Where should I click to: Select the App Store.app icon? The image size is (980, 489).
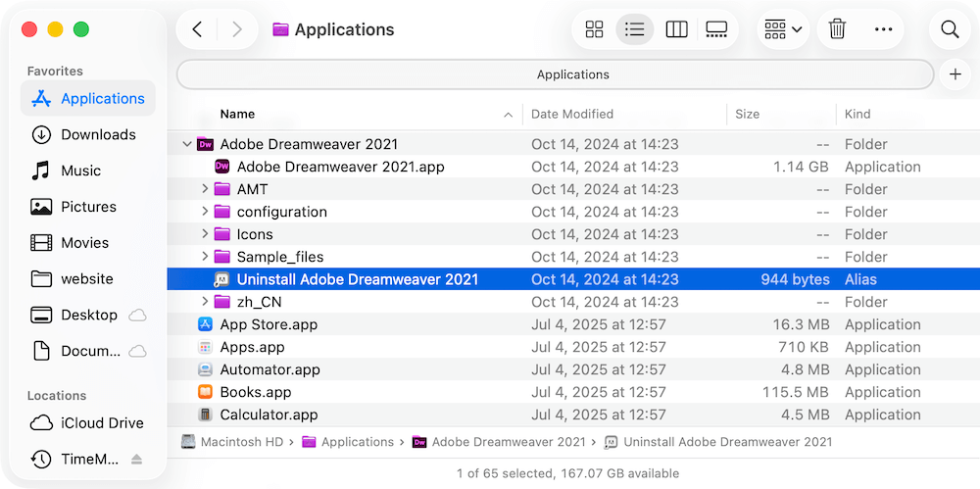(x=205, y=324)
